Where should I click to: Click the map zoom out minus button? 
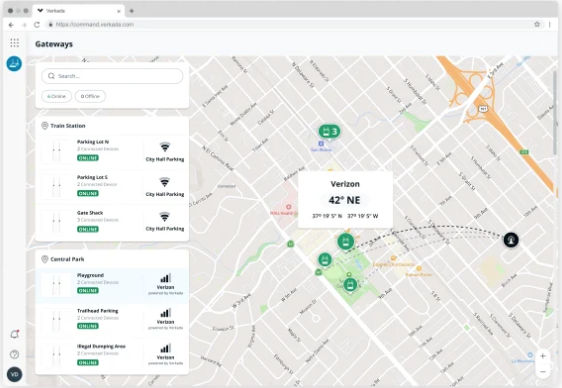(x=543, y=372)
